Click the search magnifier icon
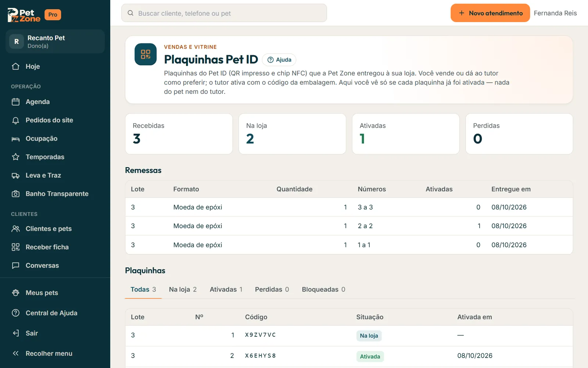Viewport: 588px width, 368px height. click(130, 13)
